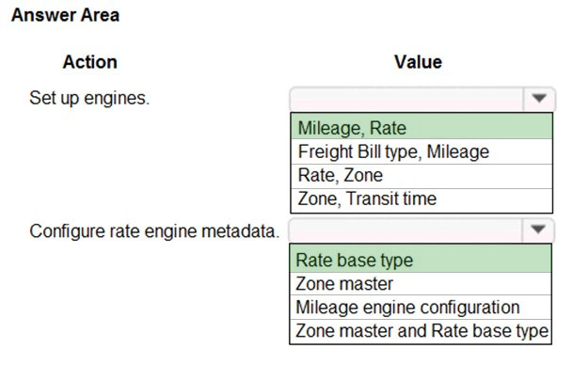The width and height of the screenshot is (588, 365).
Task: Pick the Zone, Transit time option
Action: [x=421, y=200]
